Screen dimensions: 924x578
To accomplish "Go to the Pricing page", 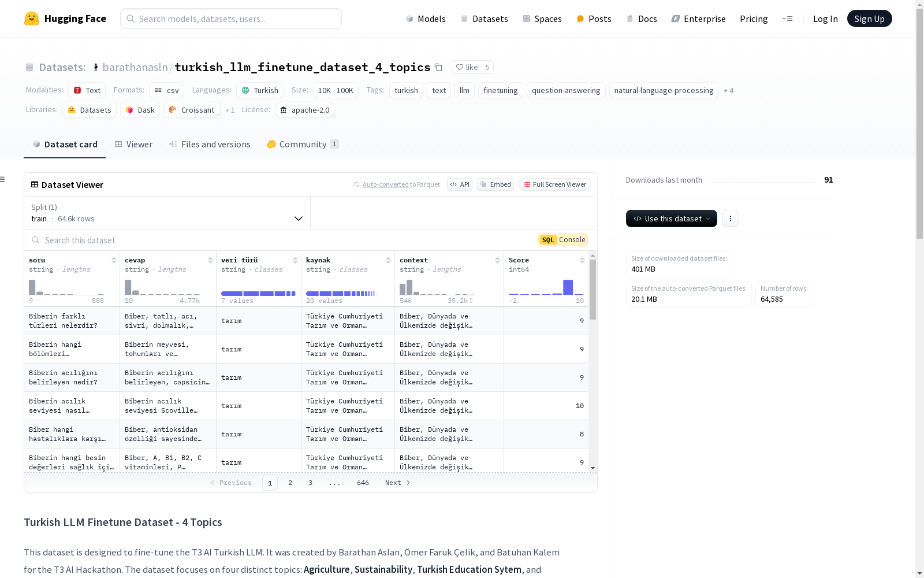I will point(754,18).
